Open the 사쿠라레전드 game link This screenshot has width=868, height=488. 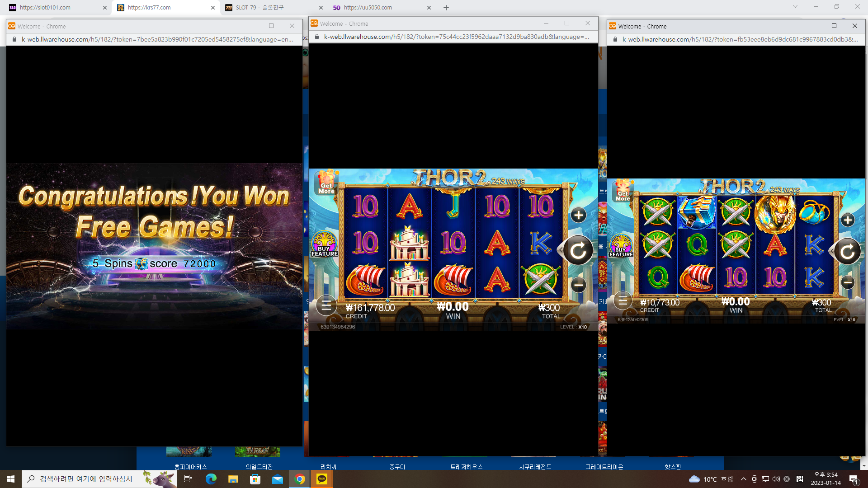pos(535,467)
